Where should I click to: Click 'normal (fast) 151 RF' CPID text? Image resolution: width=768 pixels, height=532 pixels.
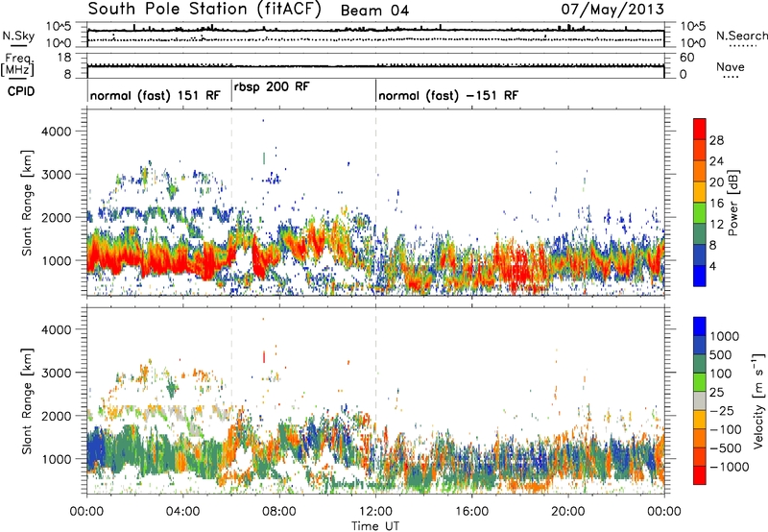click(156, 95)
